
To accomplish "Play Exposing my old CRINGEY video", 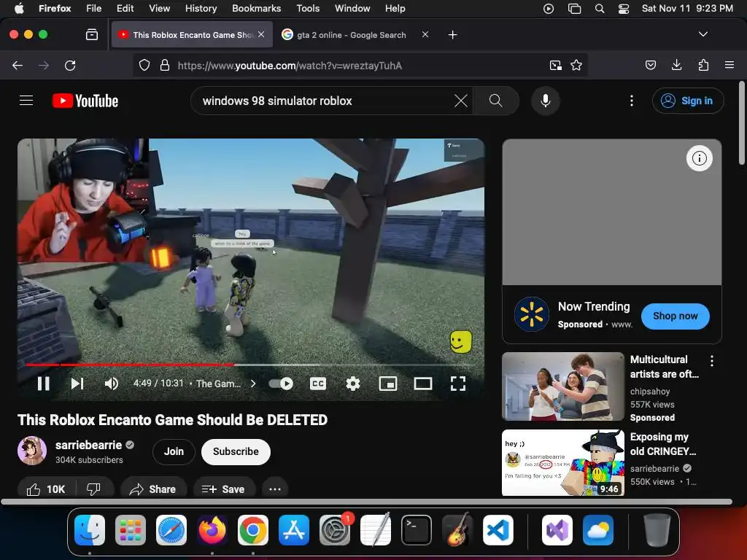I will pyautogui.click(x=562, y=463).
